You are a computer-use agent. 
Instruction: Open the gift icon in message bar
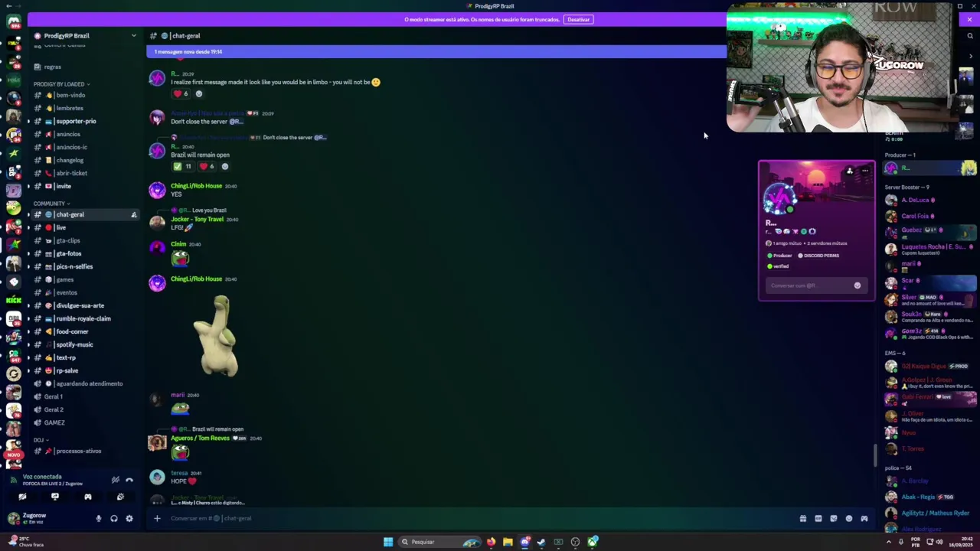[803, 518]
